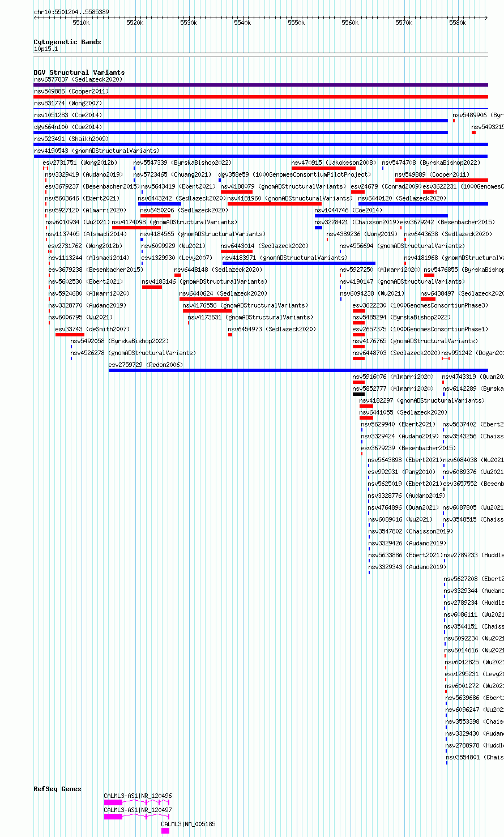Click the nsv6454973 (Sedlazeck2020) label

tap(272, 329)
